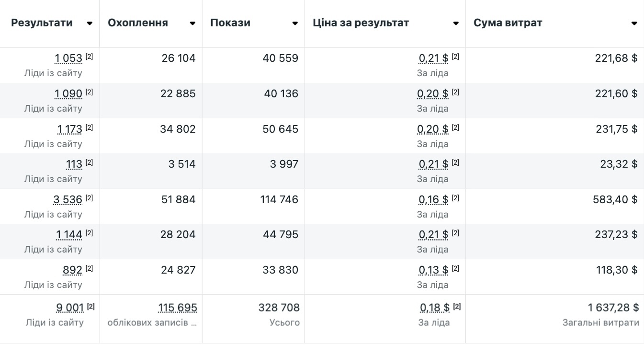Viewport: 644px width, 345px height.
Task: Click footnote [2] next to 1 144 results
Action: point(89,233)
